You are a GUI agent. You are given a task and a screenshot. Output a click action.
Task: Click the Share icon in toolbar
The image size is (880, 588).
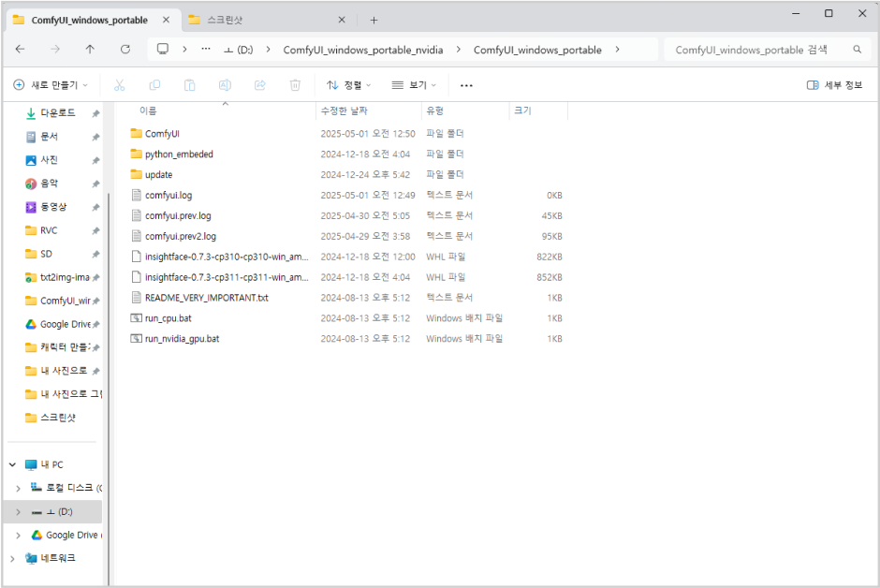click(260, 85)
